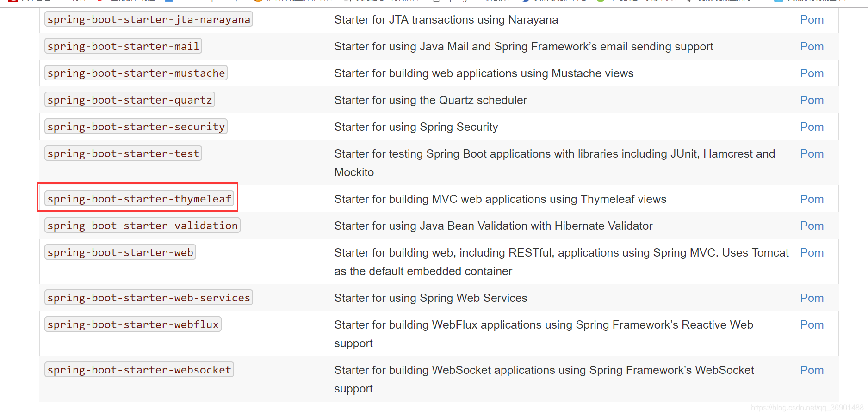Click the spring-boot-starter-webflux name
Screen dimensions: 868x416
coord(133,324)
